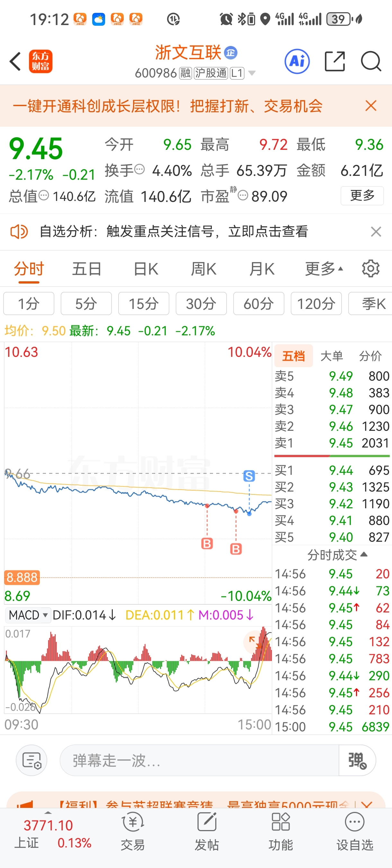Image resolution: width=392 pixels, height=868 pixels.
Task: Select the 120分 interval button
Action: [x=316, y=303]
